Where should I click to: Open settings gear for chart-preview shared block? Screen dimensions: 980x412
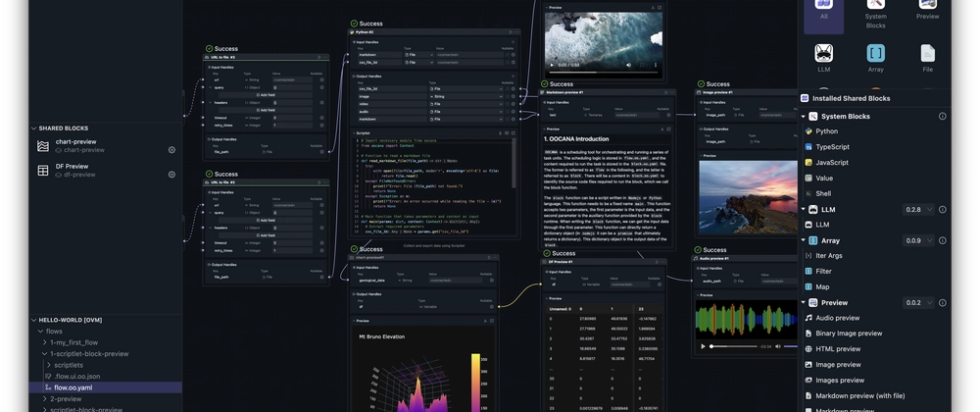171,150
